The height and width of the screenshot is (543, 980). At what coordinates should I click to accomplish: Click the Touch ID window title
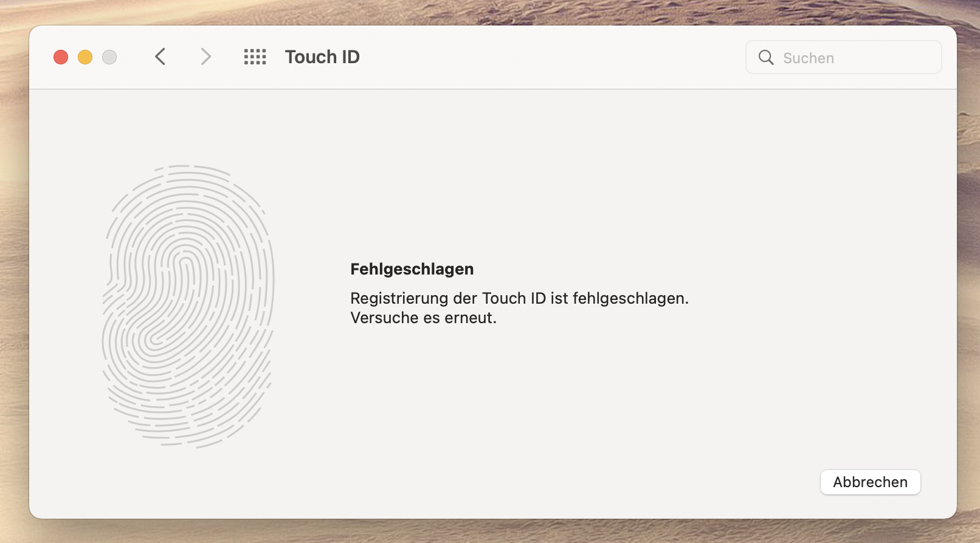click(x=322, y=57)
